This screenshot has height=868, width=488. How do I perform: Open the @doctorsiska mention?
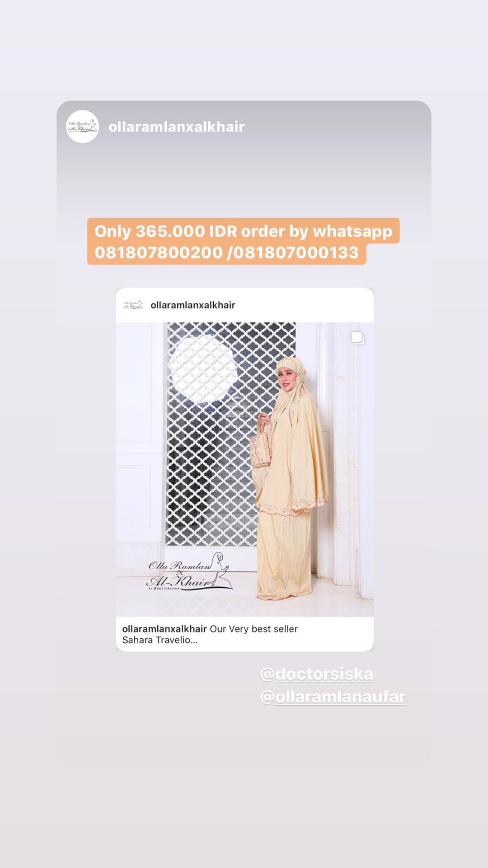[317, 674]
